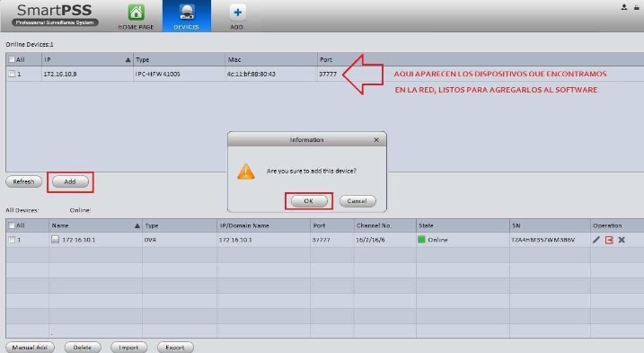The width and height of the screenshot is (644, 353).
Task: Close the Information dialog with the X
Action: [x=376, y=140]
